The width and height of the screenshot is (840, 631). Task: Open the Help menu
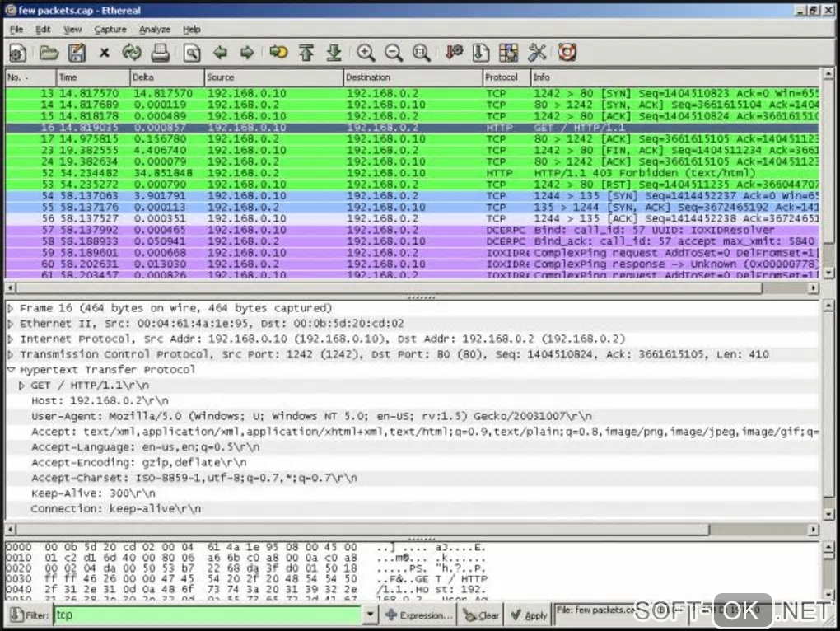point(192,30)
